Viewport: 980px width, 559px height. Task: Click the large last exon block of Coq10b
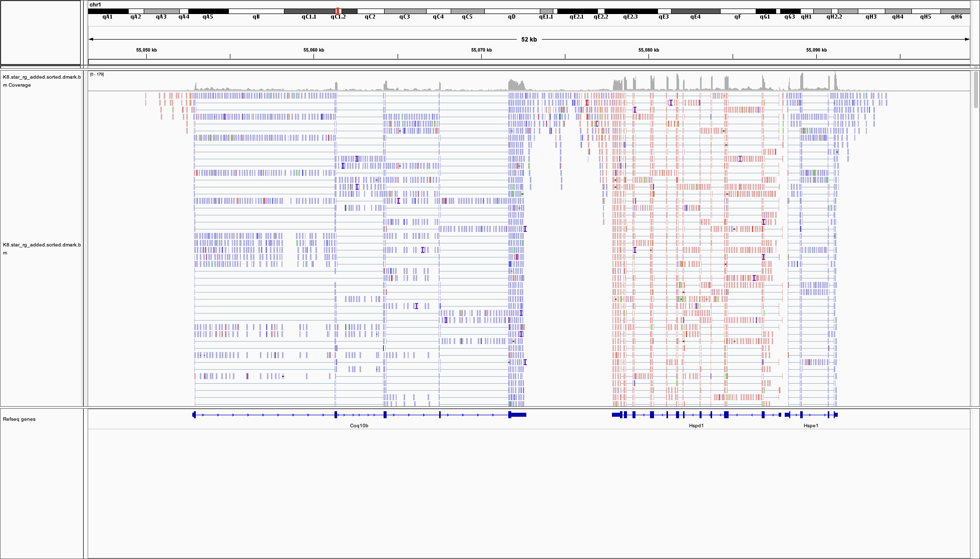[x=518, y=415]
